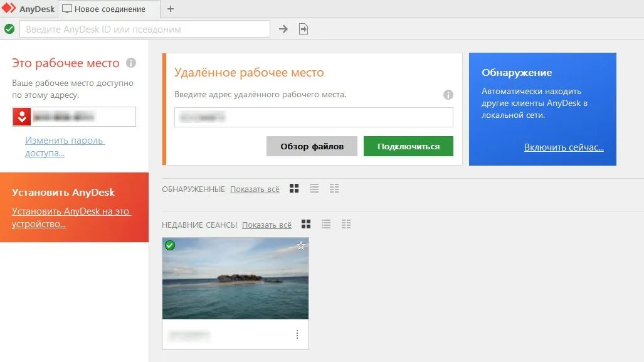The height and width of the screenshot is (362, 644).
Task: Toggle favorite star on recent session
Action: (301, 246)
